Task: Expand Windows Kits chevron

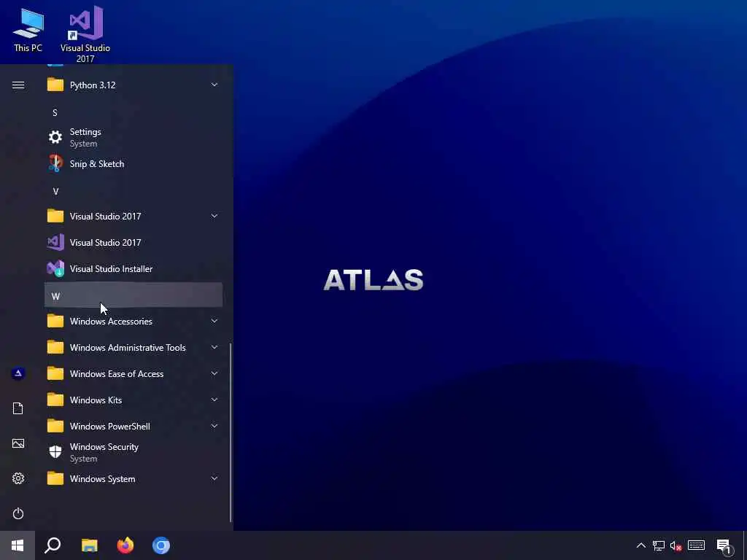Action: (214, 400)
